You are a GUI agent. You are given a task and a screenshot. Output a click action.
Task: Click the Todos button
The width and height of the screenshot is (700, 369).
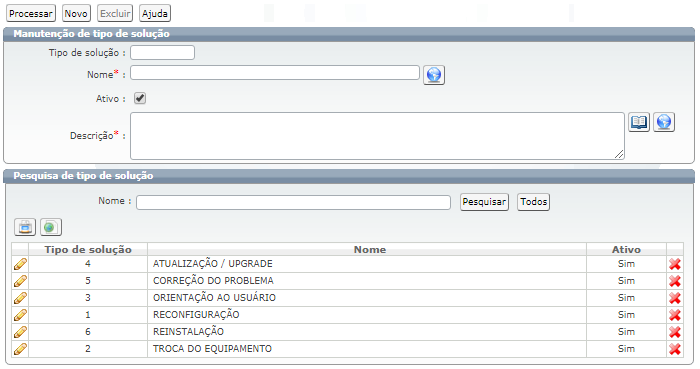pos(533,202)
